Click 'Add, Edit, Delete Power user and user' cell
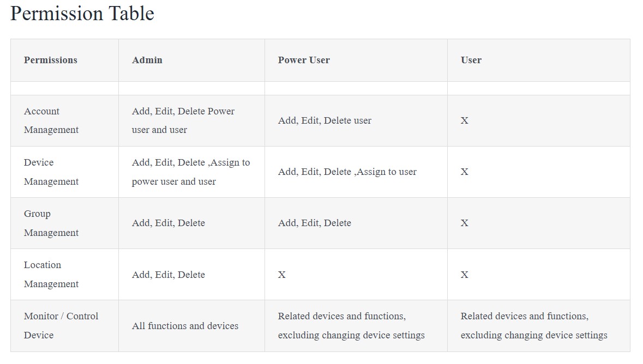The width and height of the screenshot is (643, 364). pyautogui.click(x=183, y=120)
